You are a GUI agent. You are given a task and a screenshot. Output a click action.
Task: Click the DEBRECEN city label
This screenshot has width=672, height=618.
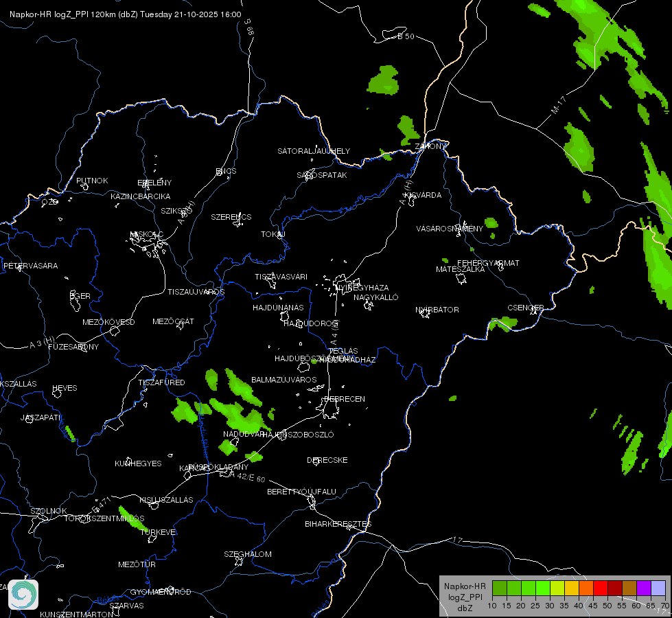pos(345,399)
